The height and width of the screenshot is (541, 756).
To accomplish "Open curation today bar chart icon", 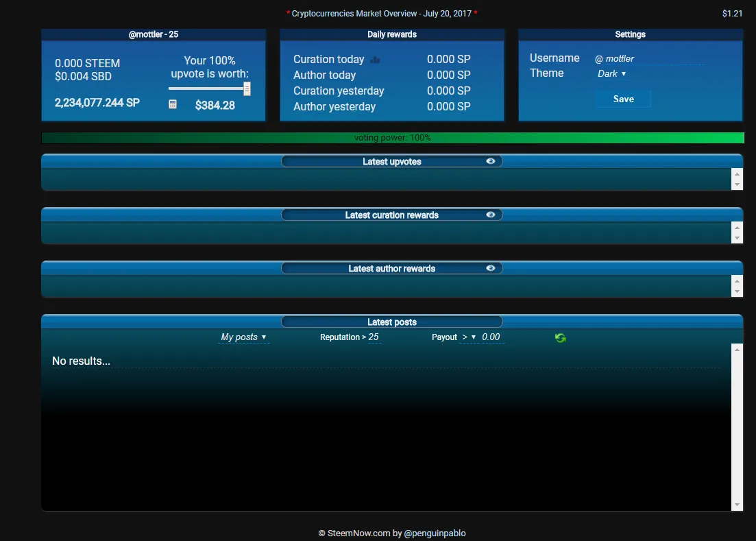I will (x=375, y=60).
